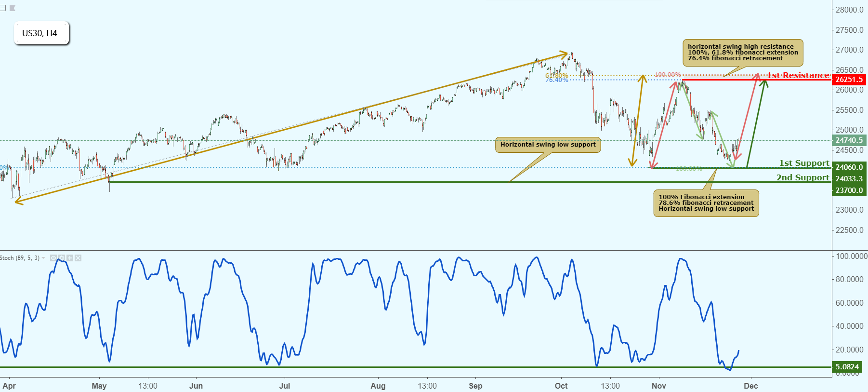Expand the Stoch indicator dropdown arrow

(x=44, y=258)
